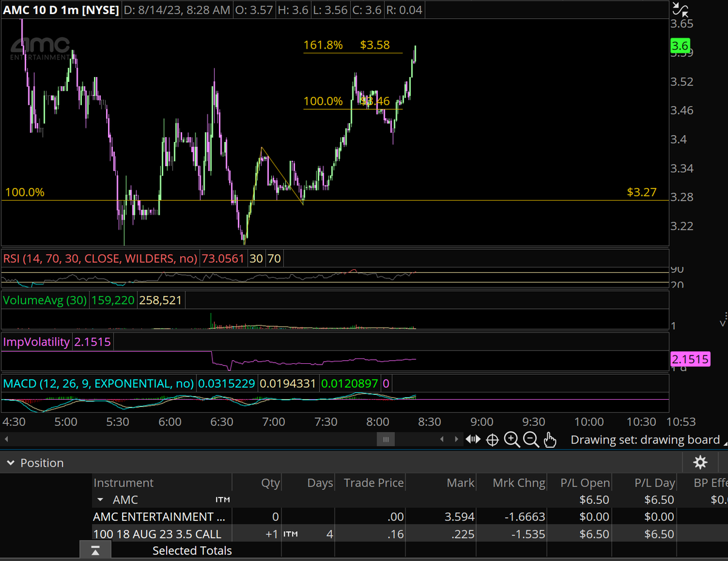Click the Mrk Chng value -1.6663
The width and height of the screenshot is (728, 561).
[x=525, y=517]
